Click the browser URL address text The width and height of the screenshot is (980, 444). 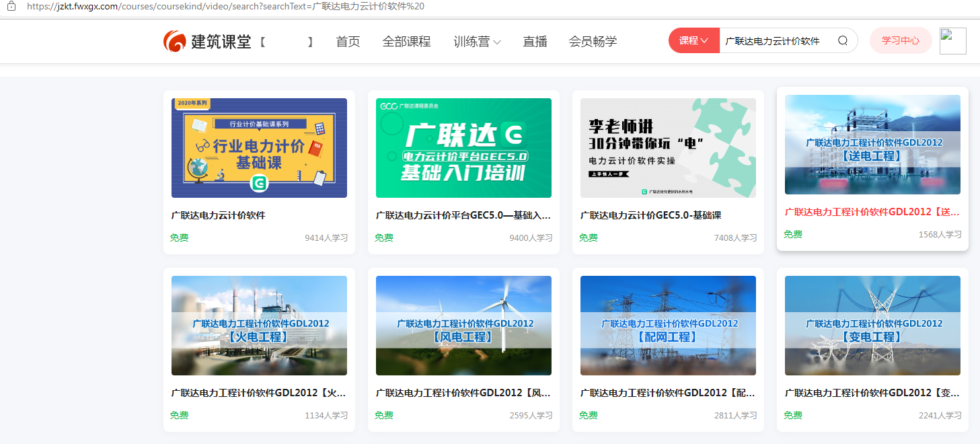[225, 6]
